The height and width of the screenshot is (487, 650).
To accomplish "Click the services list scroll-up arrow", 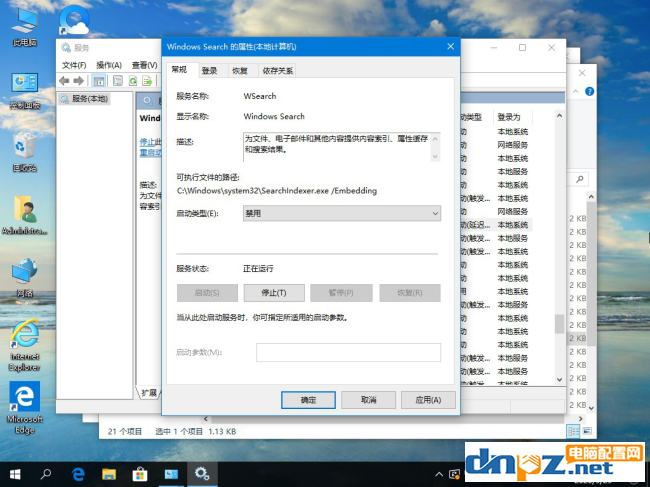I will pyautogui.click(x=559, y=116).
